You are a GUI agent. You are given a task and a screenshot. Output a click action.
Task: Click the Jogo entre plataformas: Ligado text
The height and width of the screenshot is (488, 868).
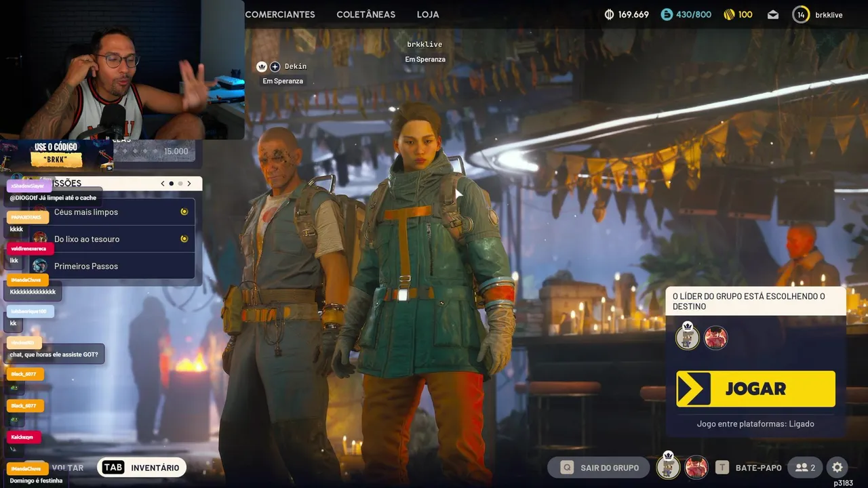pos(755,424)
